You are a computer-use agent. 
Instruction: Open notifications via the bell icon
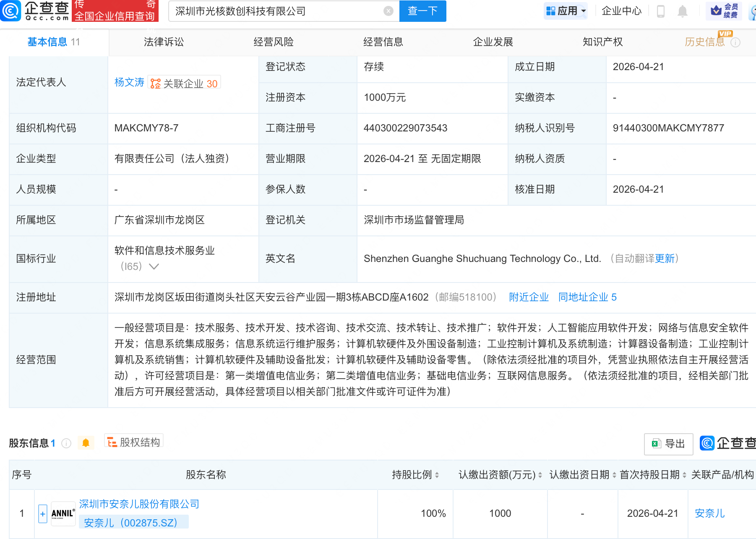point(682,11)
